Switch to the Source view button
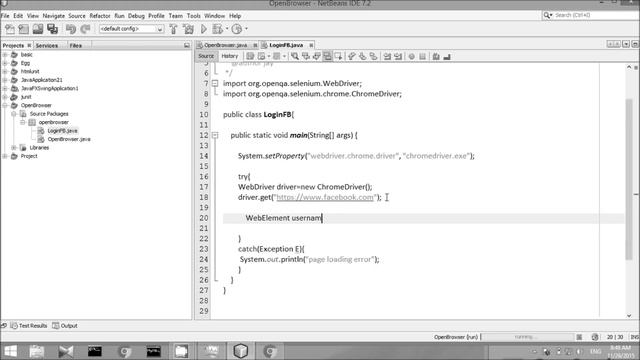 [206, 56]
